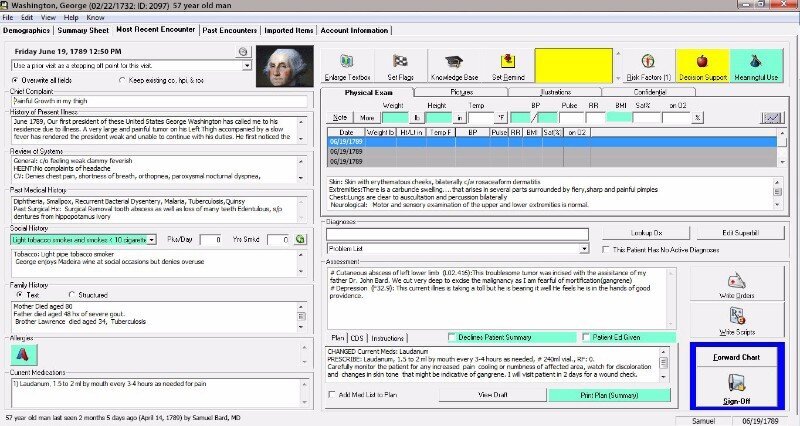Expand the prior visit starting point dropdown

point(247,65)
